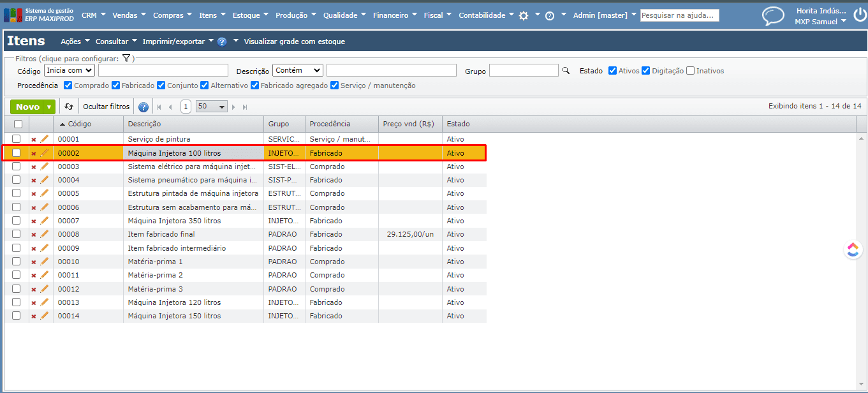
Task: Go to the previous page arrow
Action: 170,107
